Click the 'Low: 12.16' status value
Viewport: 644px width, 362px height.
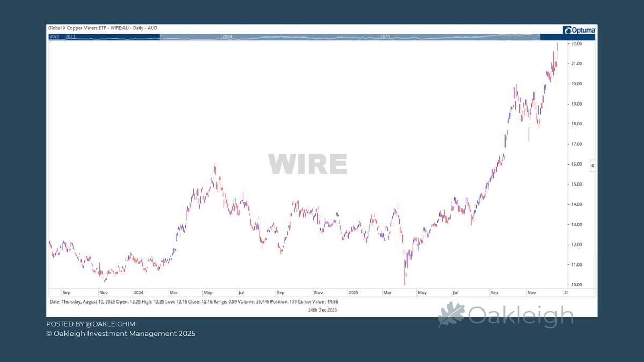[x=176, y=302]
